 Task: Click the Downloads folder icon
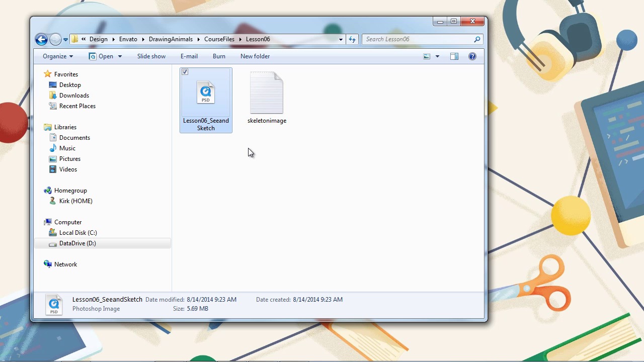pos(53,96)
